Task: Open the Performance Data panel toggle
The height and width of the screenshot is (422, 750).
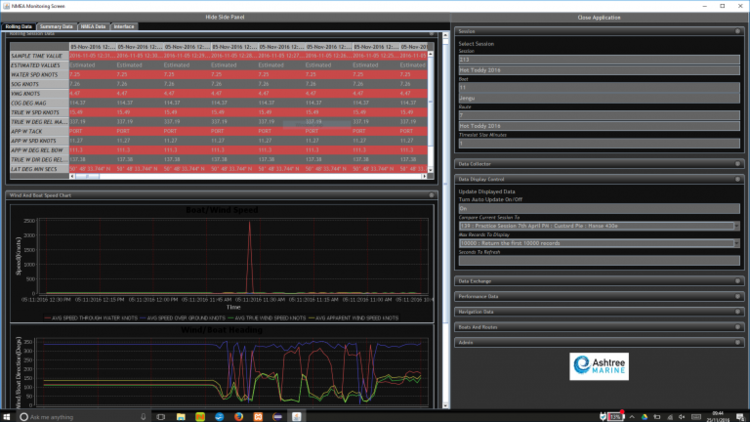Action: click(738, 296)
